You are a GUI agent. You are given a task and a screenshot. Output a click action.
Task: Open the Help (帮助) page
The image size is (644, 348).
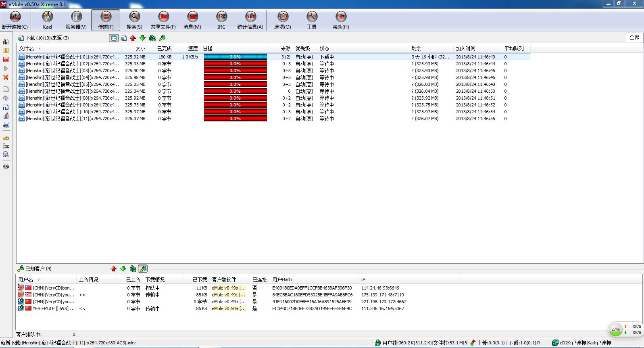341,20
